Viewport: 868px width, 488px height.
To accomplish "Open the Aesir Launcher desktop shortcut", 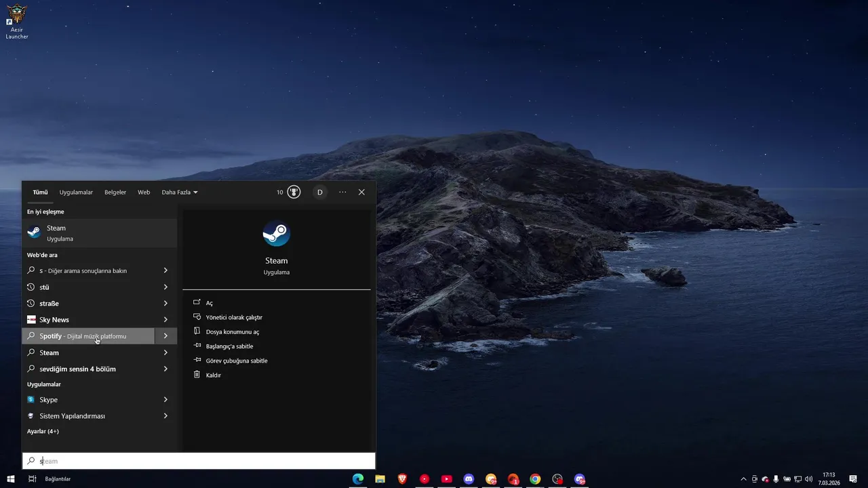I will pyautogui.click(x=17, y=22).
